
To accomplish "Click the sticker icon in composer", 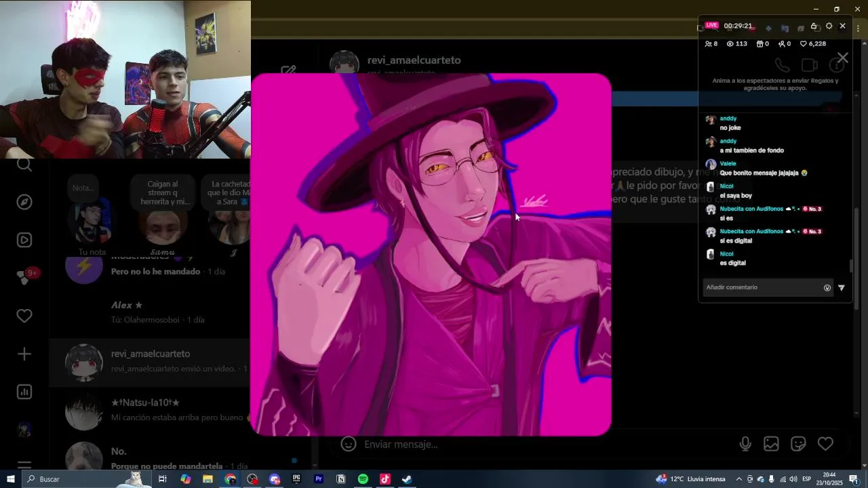I will pyautogui.click(x=798, y=444).
